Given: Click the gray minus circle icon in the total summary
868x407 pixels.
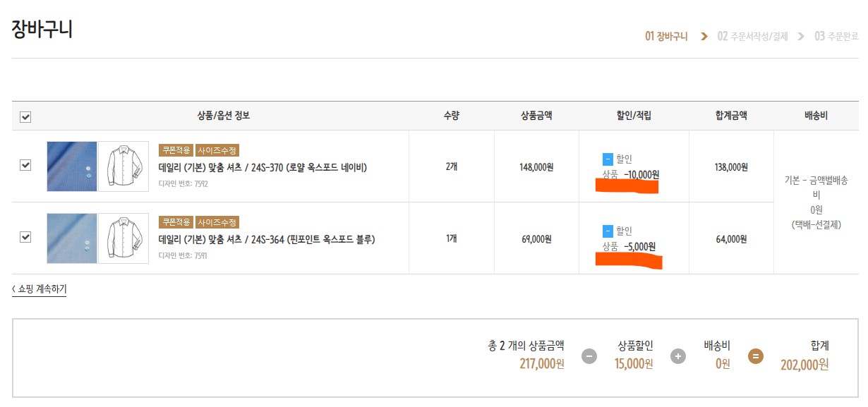Looking at the screenshot, I should [589, 356].
